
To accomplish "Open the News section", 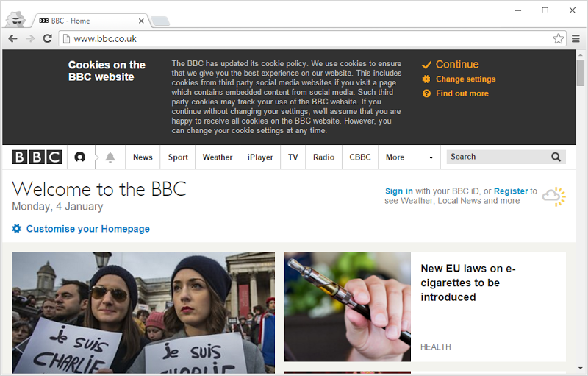I will 143,157.
